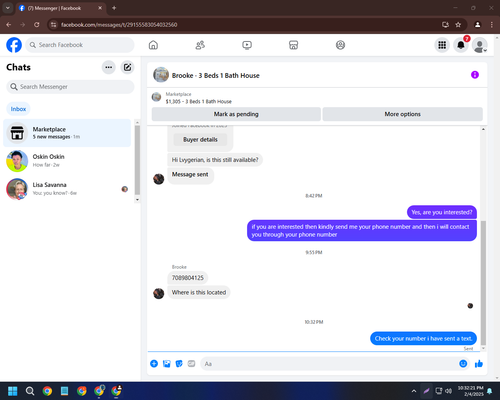Click 'Check your number i have sent a text' message

pos(423,339)
